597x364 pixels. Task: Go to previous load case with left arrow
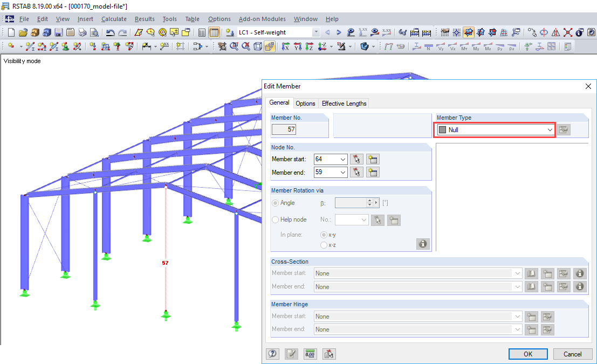click(327, 32)
